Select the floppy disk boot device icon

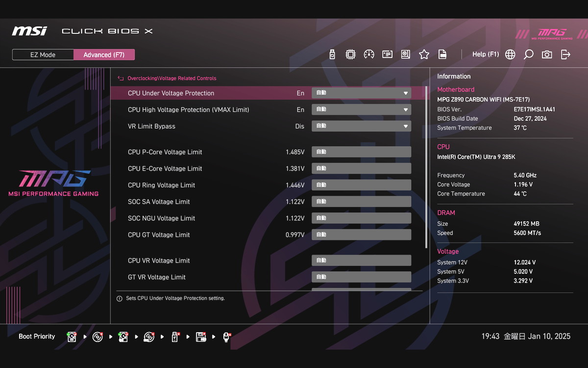point(200,337)
